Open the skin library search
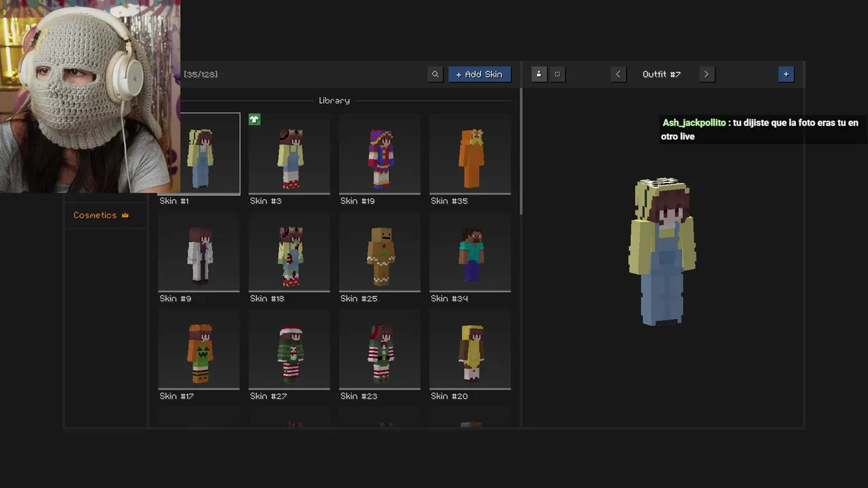The width and height of the screenshot is (868, 488). point(435,75)
